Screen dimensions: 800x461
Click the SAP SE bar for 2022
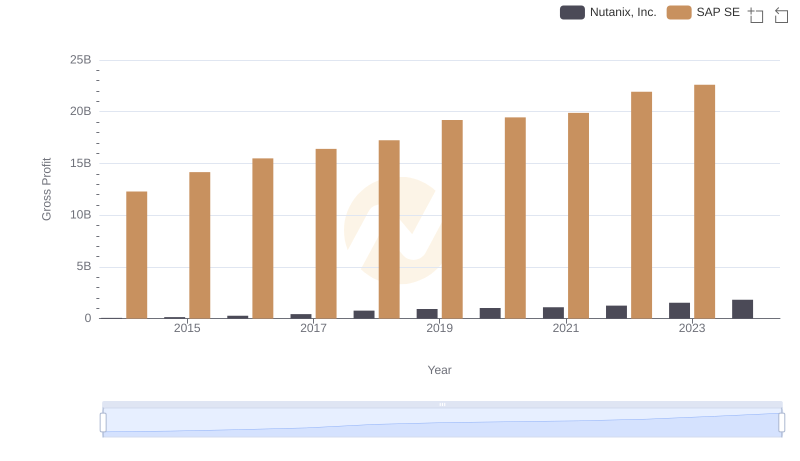[x=641, y=206]
